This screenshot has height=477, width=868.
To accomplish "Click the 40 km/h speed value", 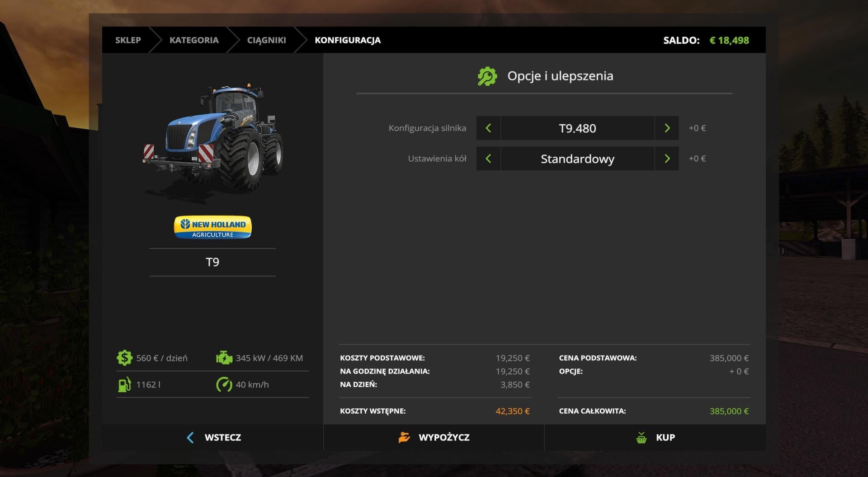I will [252, 384].
